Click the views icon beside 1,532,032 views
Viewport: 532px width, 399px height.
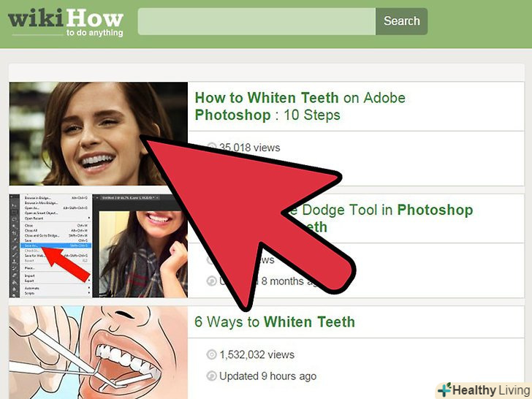211,355
